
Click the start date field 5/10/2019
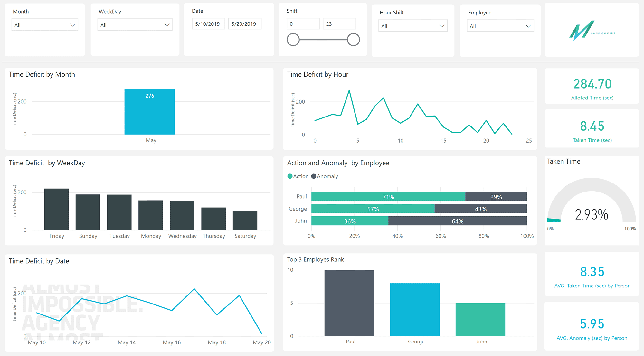(208, 24)
